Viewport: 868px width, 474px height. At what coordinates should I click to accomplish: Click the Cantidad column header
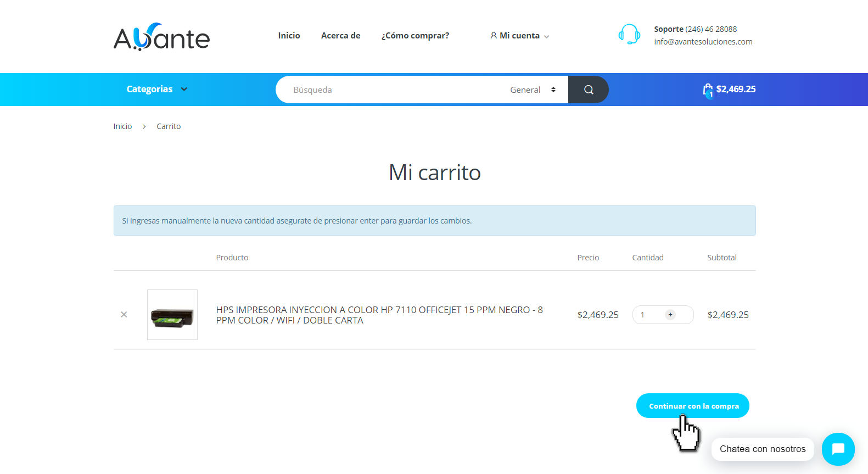648,258
